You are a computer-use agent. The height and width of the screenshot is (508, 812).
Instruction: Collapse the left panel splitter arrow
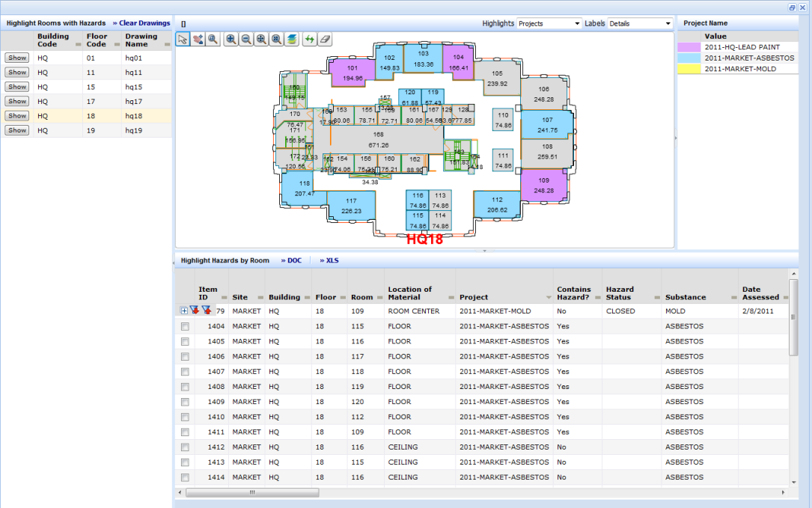[x=174, y=263]
